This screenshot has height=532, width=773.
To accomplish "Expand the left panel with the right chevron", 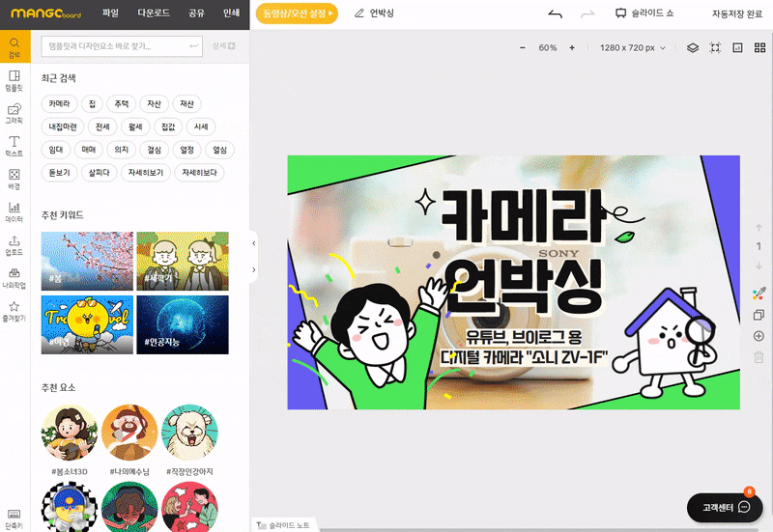I will click(x=254, y=269).
